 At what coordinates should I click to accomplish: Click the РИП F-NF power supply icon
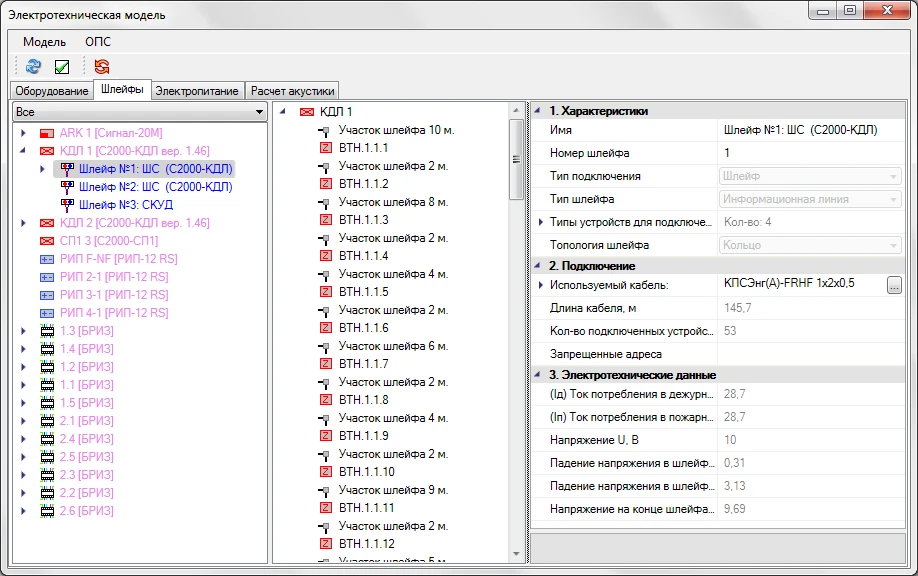pos(46,259)
